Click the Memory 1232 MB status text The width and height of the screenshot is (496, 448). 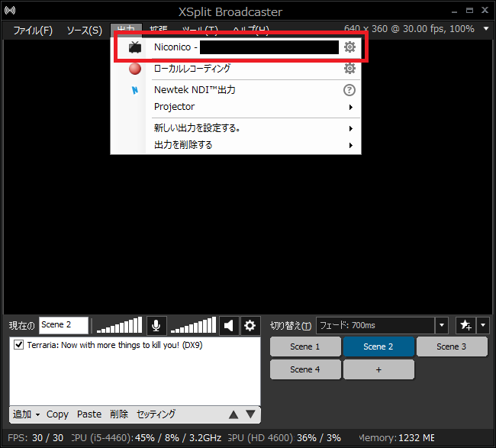397,438
